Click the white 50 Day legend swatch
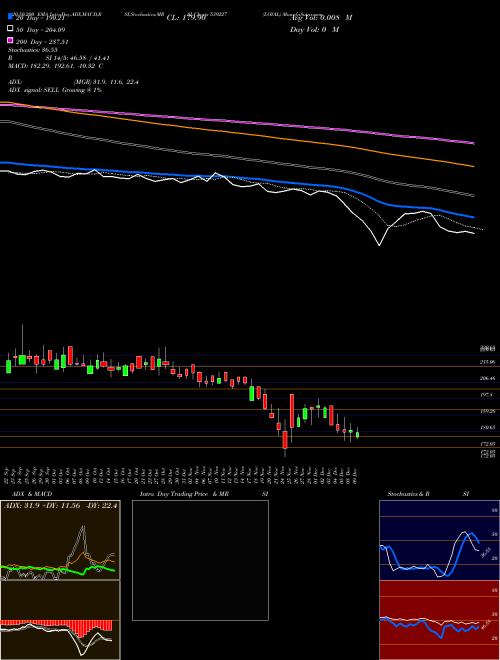 (10, 29)
